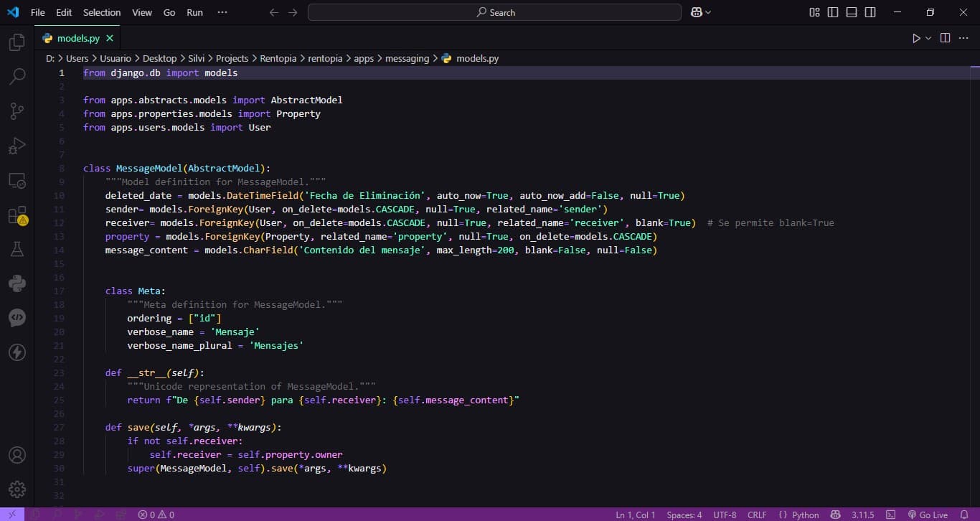Change line endings via CRLF

click(757, 515)
